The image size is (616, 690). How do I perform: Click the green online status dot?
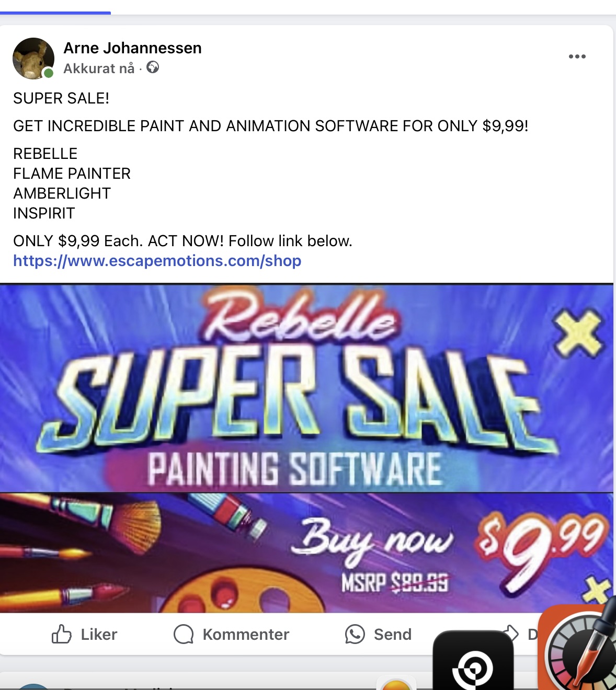tap(49, 73)
